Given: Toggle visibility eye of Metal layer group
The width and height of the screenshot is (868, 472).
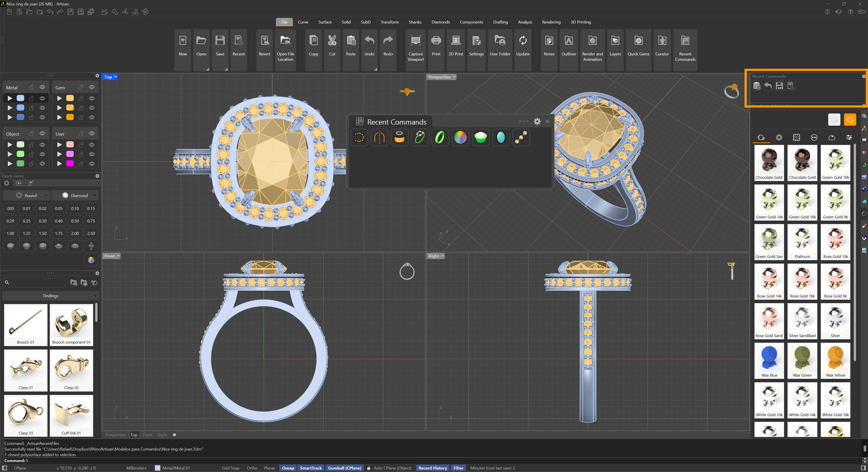Looking at the screenshot, I should click(x=42, y=87).
